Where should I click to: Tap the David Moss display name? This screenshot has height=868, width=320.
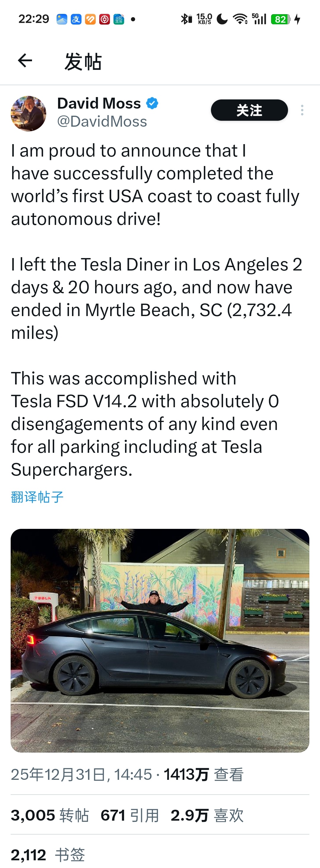[99, 103]
